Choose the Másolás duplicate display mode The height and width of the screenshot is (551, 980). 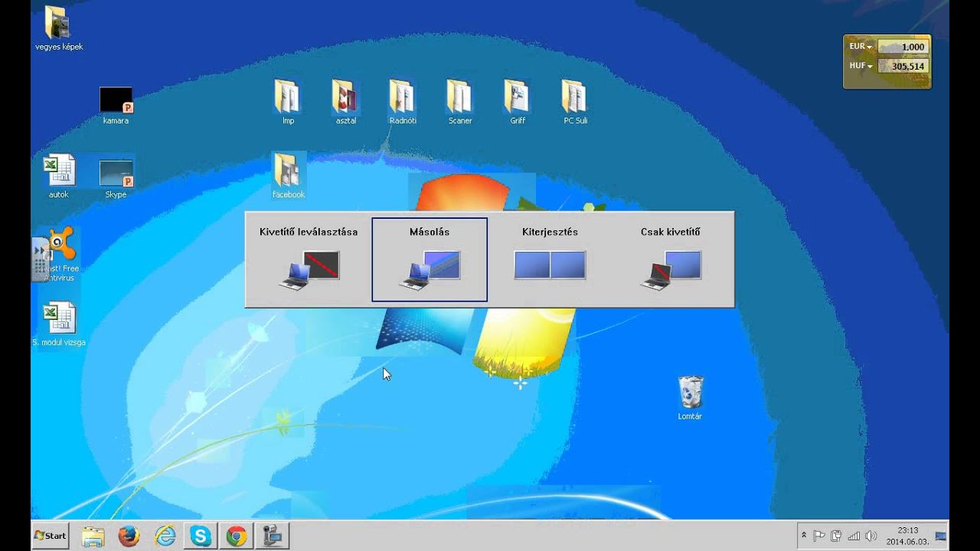[430, 259]
